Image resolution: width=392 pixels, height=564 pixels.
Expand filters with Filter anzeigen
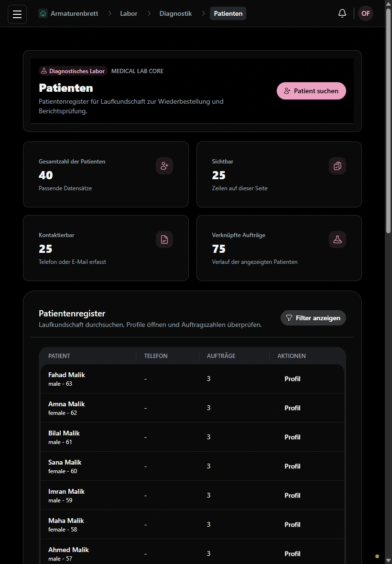point(313,318)
